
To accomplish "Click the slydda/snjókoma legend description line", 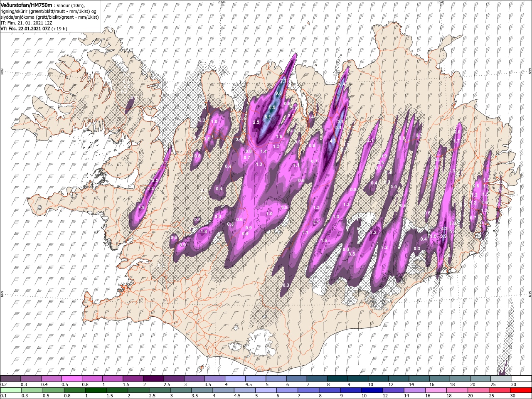I will click(x=49, y=17).
